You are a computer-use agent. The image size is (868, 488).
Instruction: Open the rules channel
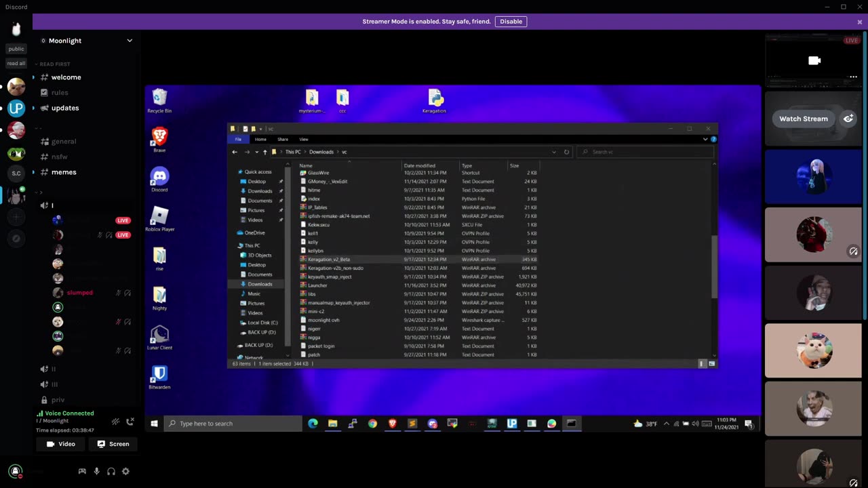coord(60,93)
